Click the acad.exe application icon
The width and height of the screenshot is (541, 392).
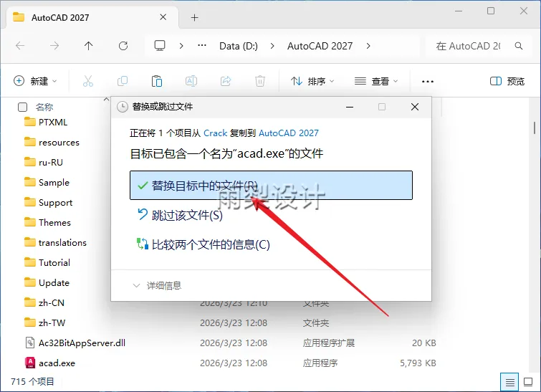point(30,363)
